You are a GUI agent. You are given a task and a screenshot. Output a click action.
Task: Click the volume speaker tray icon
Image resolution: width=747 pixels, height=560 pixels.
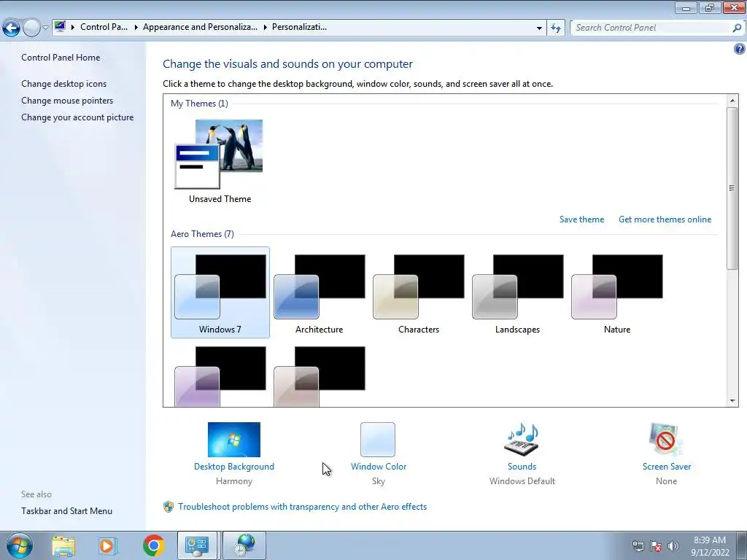tap(673, 546)
